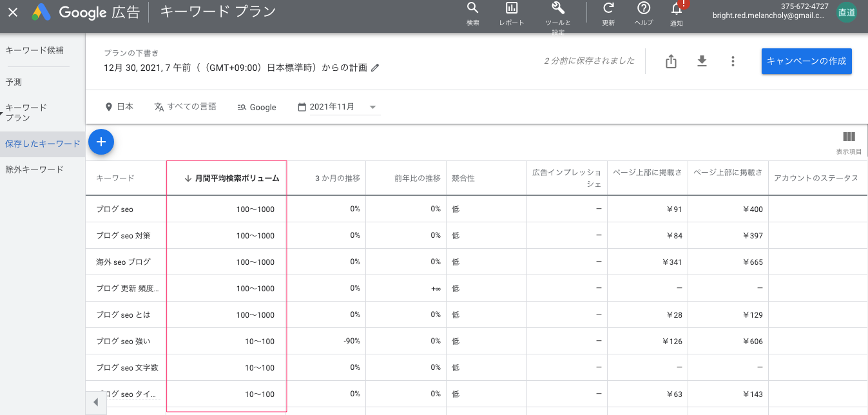Collapse the sidebar with bottom arrow

pos(95,402)
